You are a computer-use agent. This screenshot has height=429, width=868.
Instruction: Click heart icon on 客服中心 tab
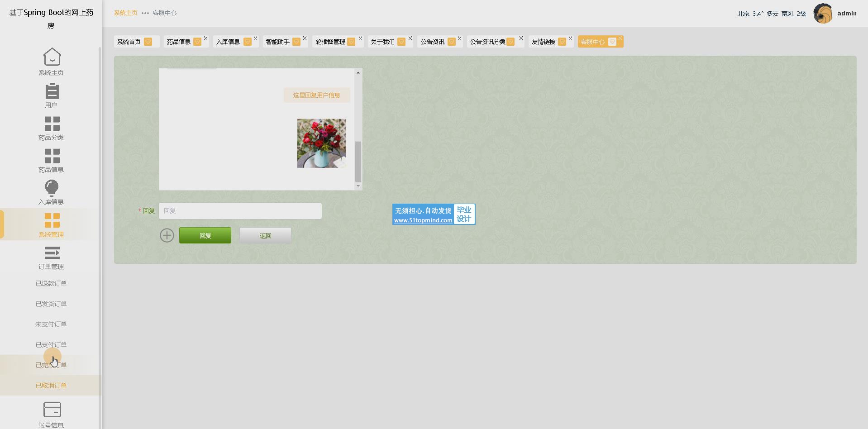612,42
